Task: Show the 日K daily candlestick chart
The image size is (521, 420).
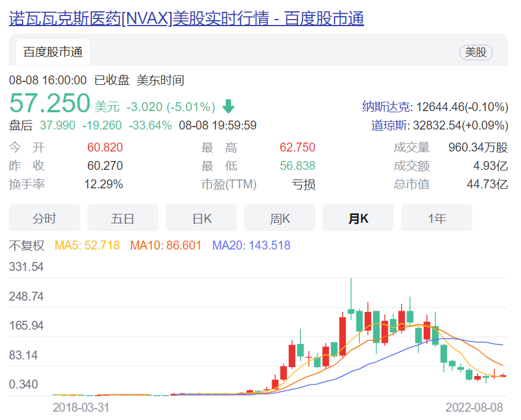Action: pos(201,219)
